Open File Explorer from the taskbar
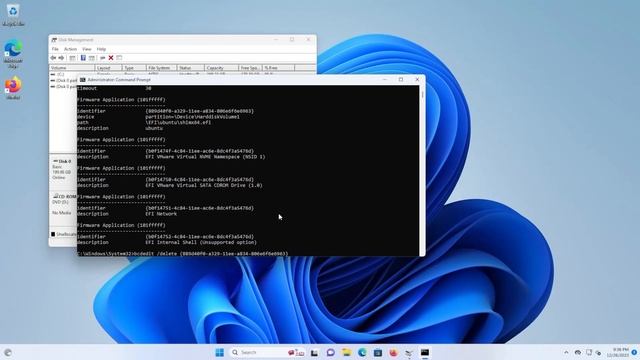The image size is (640, 360). (x=346, y=352)
